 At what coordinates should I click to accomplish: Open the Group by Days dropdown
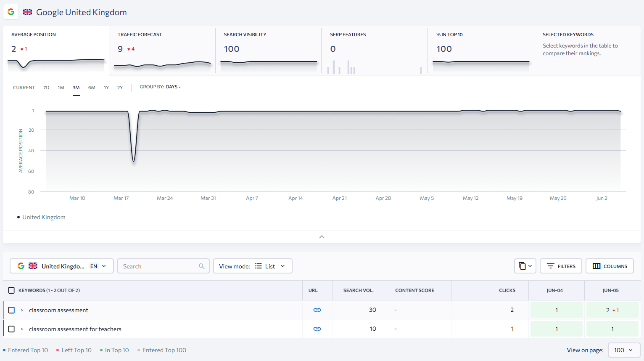click(160, 87)
